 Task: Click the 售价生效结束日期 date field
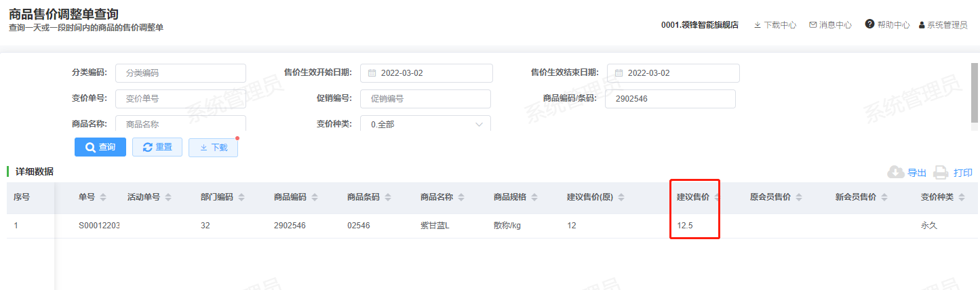coord(673,73)
